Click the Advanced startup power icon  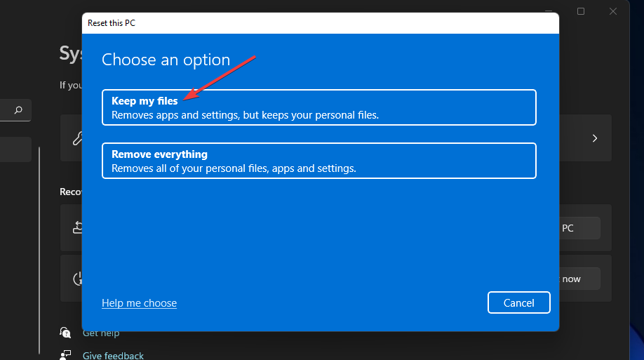tap(77, 279)
